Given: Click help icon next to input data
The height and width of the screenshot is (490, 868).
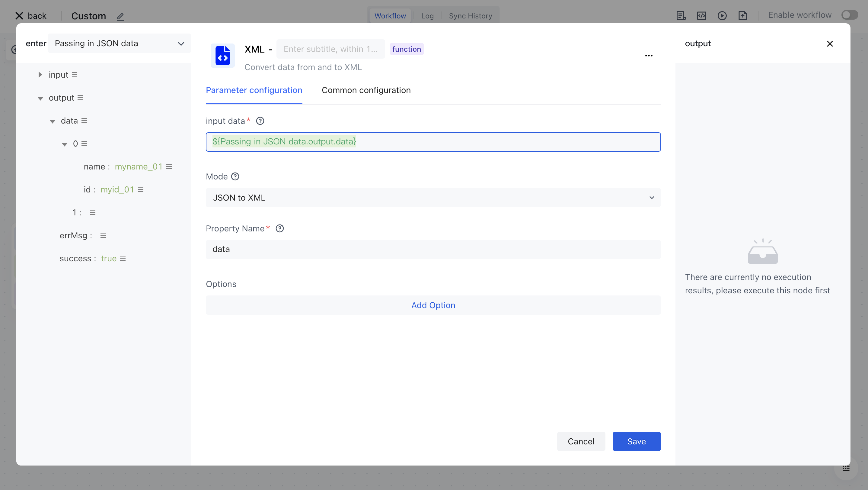Looking at the screenshot, I should pyautogui.click(x=260, y=121).
